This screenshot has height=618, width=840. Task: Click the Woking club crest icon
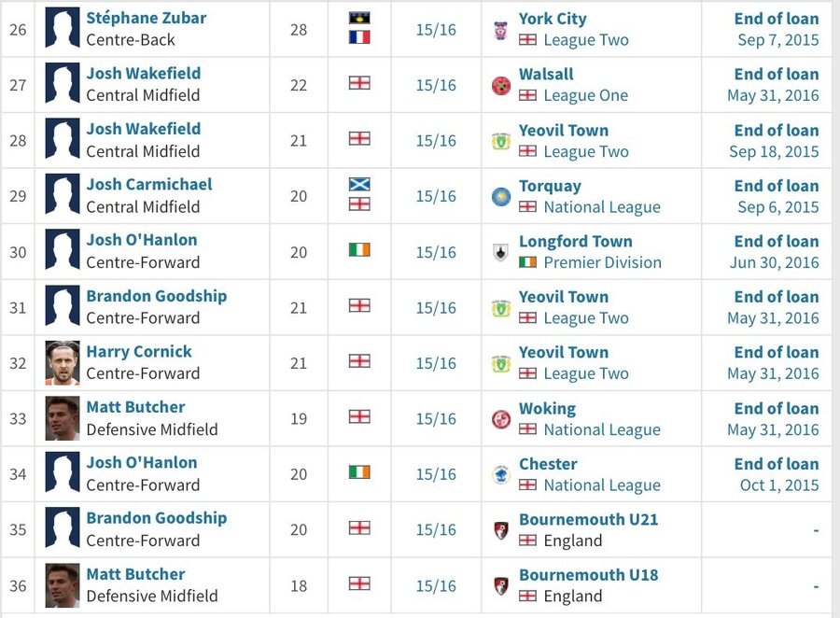coord(501,419)
